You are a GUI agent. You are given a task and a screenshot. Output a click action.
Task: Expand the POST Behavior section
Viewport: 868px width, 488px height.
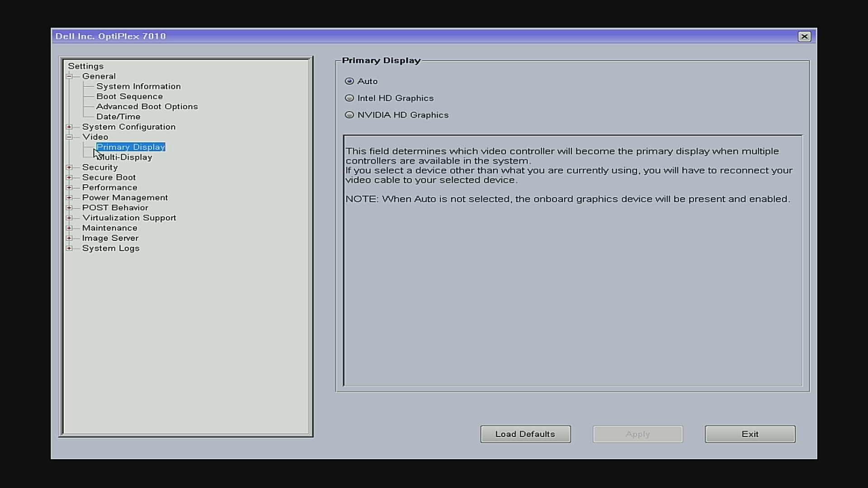click(69, 208)
